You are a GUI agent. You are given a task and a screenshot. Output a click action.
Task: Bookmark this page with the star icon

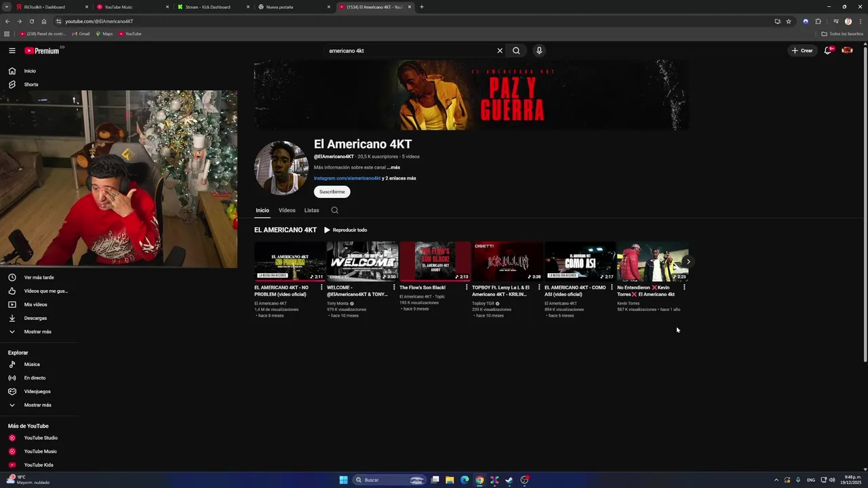coord(789,21)
